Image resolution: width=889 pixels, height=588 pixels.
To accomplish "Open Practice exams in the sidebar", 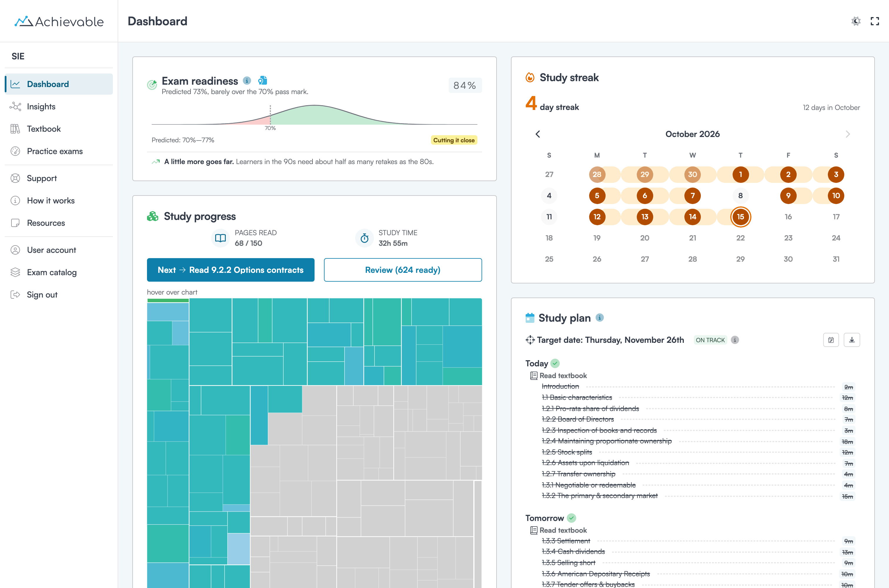I will point(59,151).
